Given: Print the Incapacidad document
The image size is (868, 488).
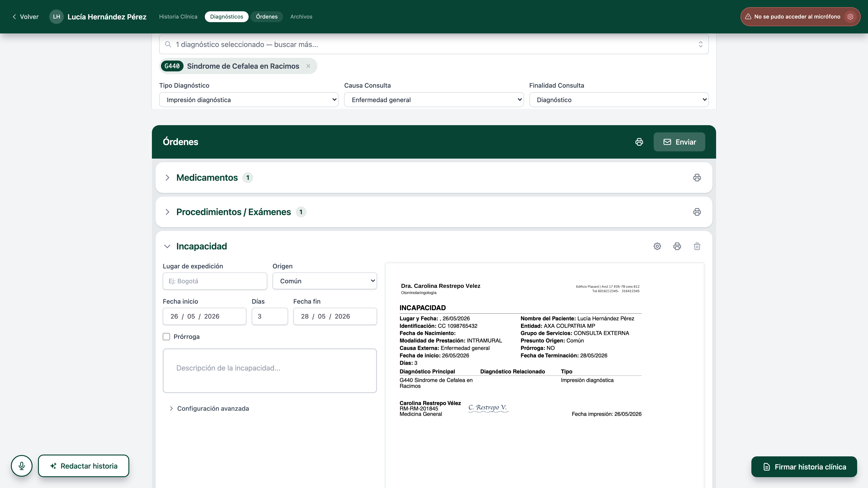Looking at the screenshot, I should (677, 246).
